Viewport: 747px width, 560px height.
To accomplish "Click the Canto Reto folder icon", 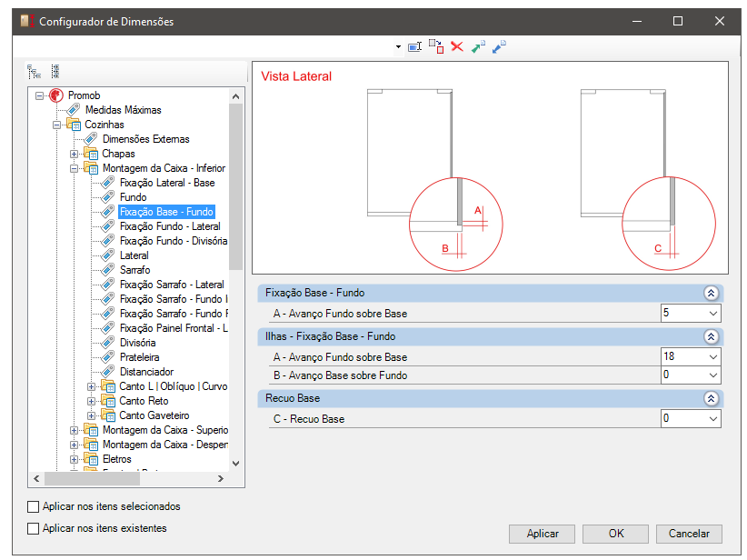I will 108,401.
